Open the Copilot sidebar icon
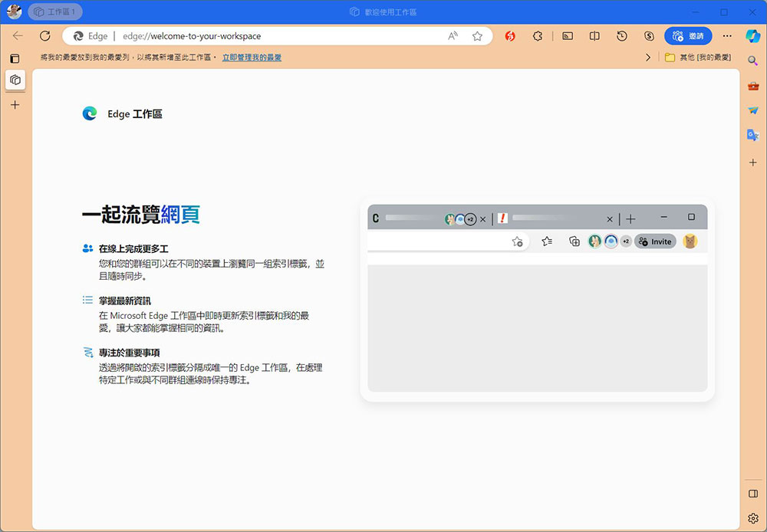This screenshot has height=532, width=767. tap(753, 36)
